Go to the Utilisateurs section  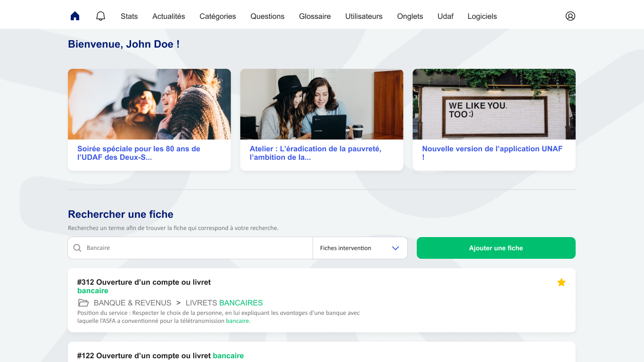pyautogui.click(x=363, y=16)
